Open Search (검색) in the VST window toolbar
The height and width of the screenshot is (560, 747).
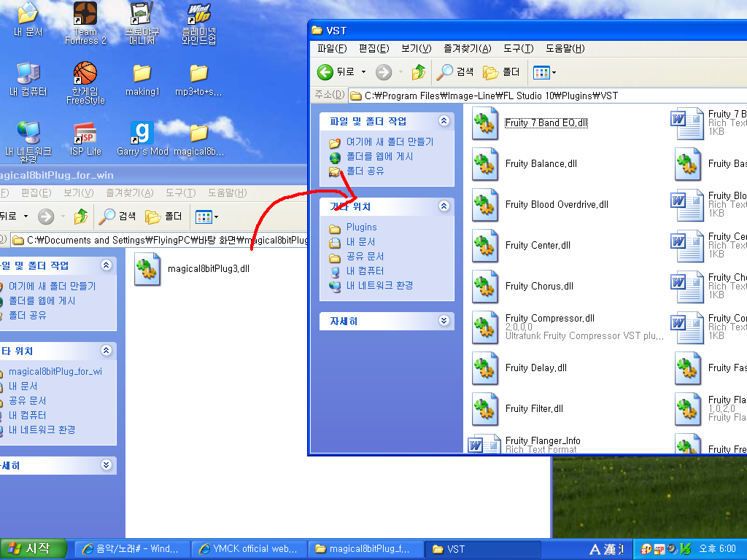(455, 72)
